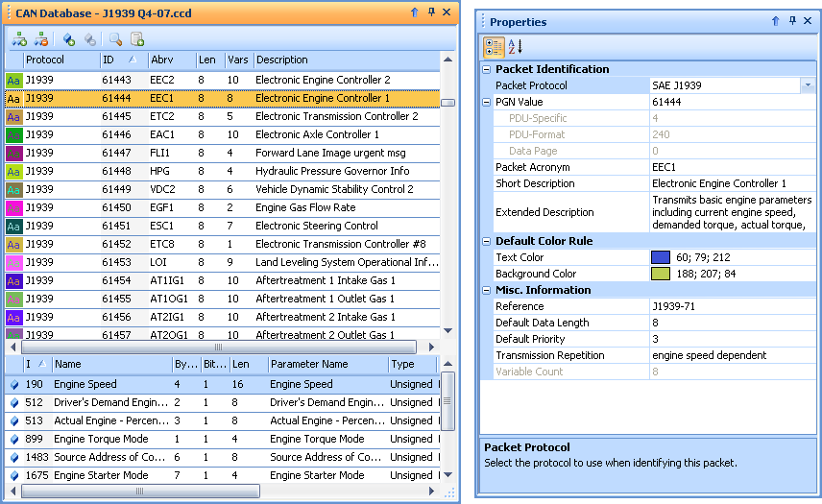Click the 'Aa' icon of the HPG row
Image resolution: width=822 pixels, height=504 pixels.
click(x=13, y=171)
